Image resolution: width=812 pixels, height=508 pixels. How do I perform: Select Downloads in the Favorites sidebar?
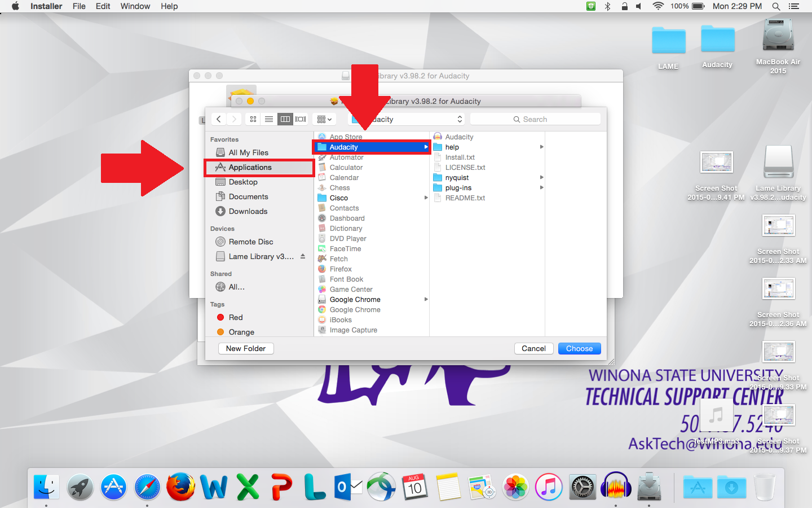[x=248, y=211]
